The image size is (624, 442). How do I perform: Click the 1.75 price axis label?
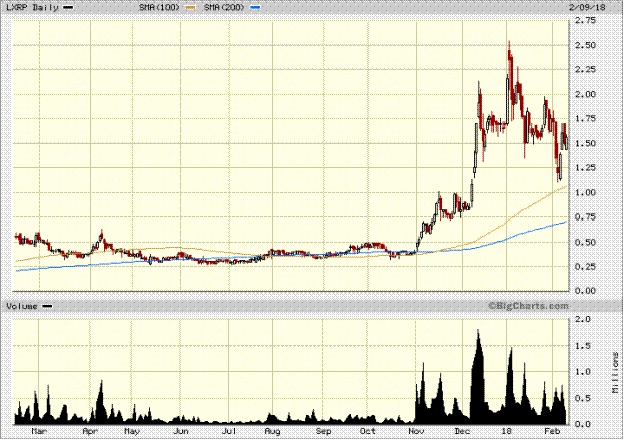tap(585, 119)
